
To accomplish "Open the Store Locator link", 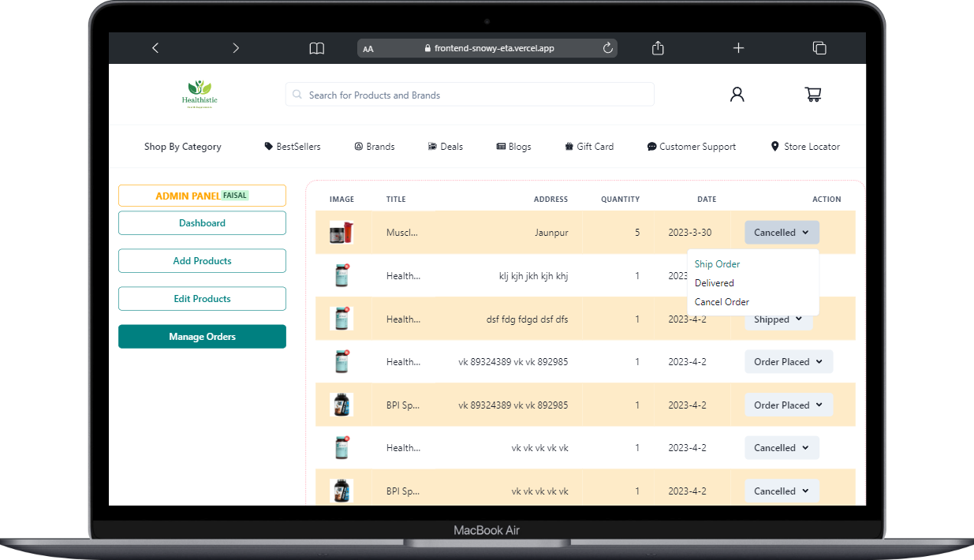I will [x=805, y=147].
